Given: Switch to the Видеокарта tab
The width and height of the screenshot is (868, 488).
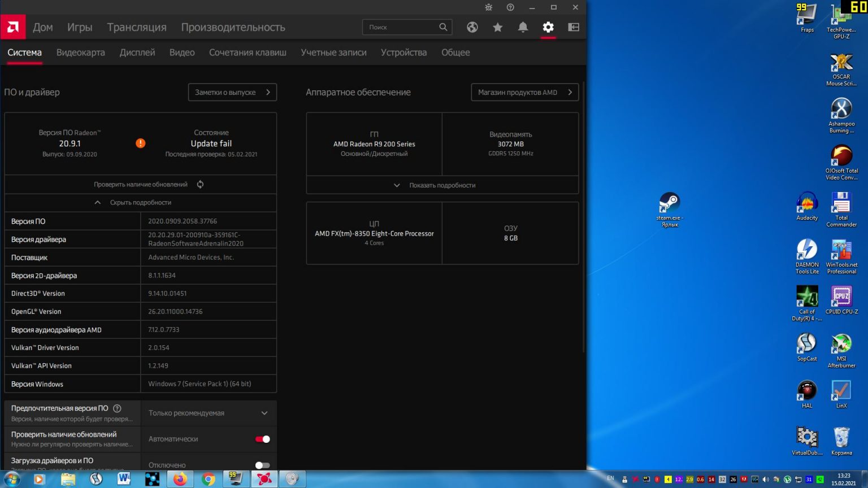Looking at the screenshot, I should pos(81,52).
